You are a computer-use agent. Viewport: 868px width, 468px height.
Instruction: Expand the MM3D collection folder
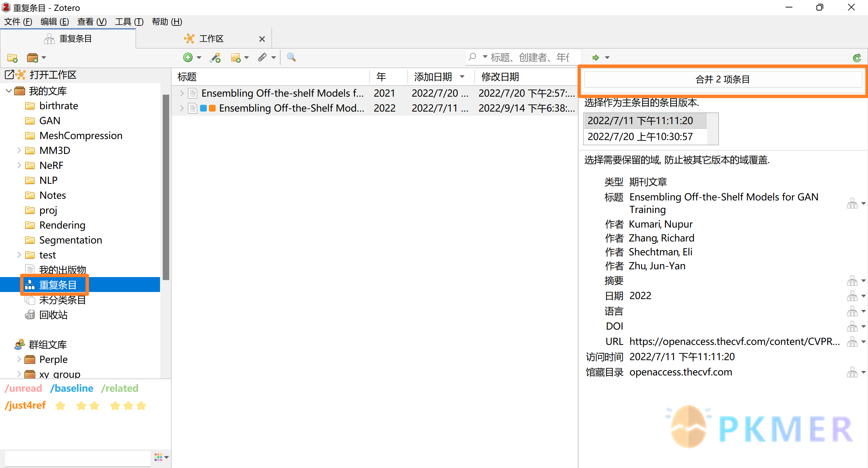[17, 151]
